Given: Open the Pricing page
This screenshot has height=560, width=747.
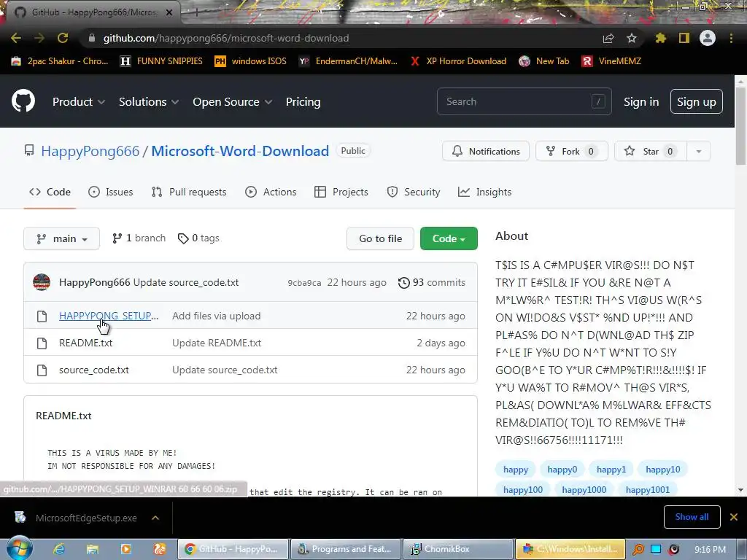Looking at the screenshot, I should [x=303, y=102].
